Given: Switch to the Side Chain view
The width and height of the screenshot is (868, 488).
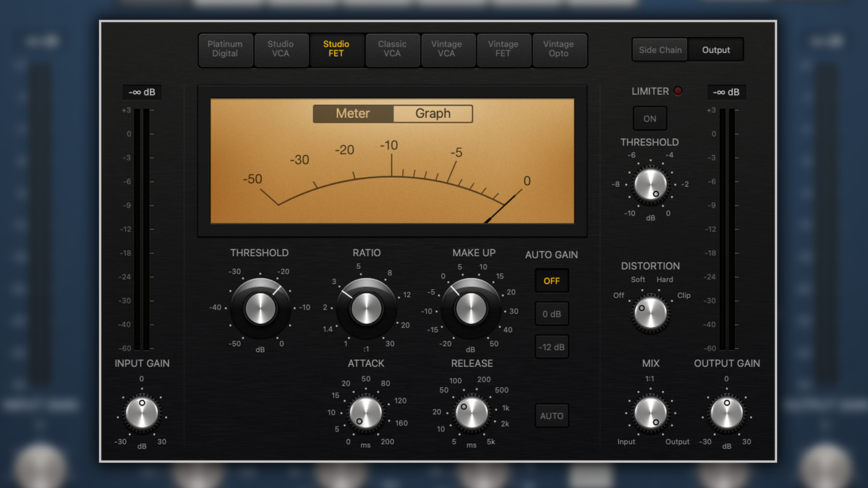Looking at the screenshot, I should click(660, 50).
